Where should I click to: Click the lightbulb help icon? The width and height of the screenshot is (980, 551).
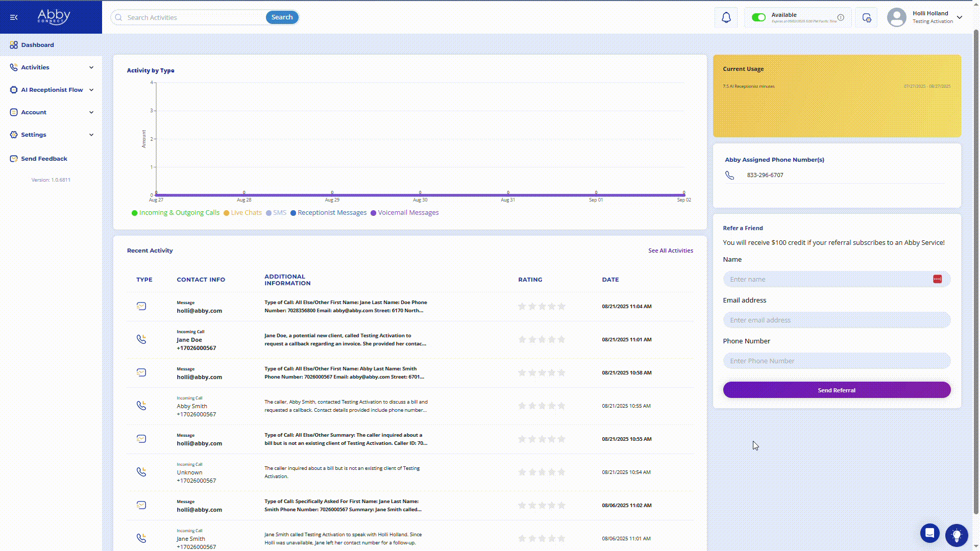(x=957, y=535)
